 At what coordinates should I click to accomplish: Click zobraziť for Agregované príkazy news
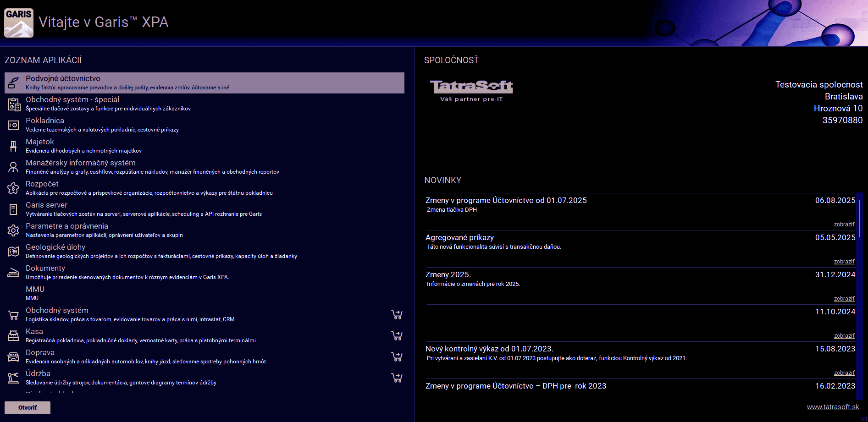844,262
